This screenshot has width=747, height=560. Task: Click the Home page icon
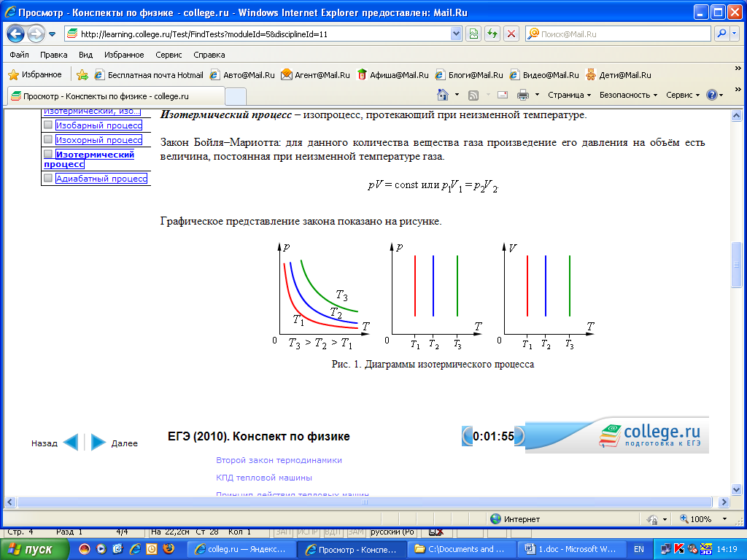point(443,95)
